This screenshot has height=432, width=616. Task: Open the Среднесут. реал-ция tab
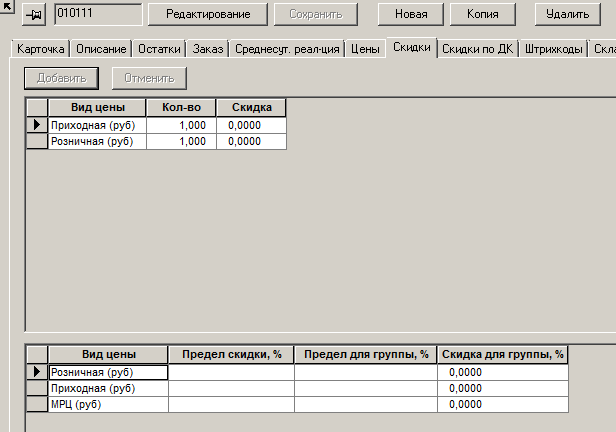coord(287,49)
